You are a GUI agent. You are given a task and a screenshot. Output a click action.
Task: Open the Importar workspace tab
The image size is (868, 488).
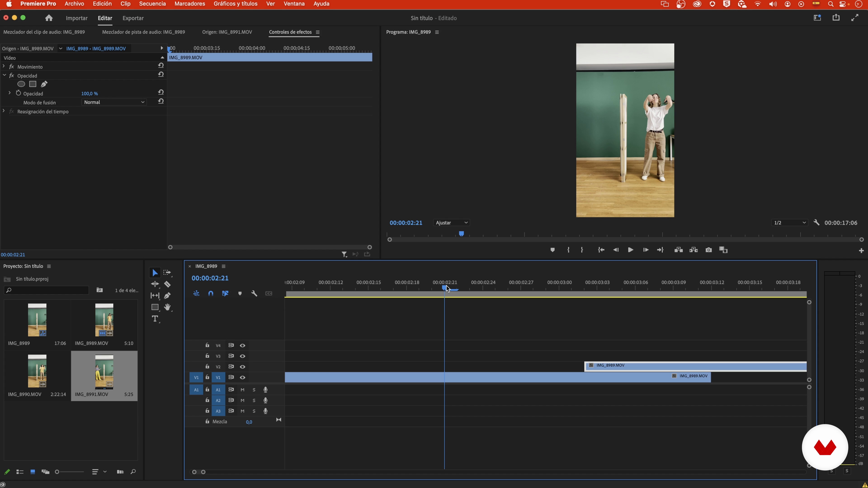pos(76,18)
